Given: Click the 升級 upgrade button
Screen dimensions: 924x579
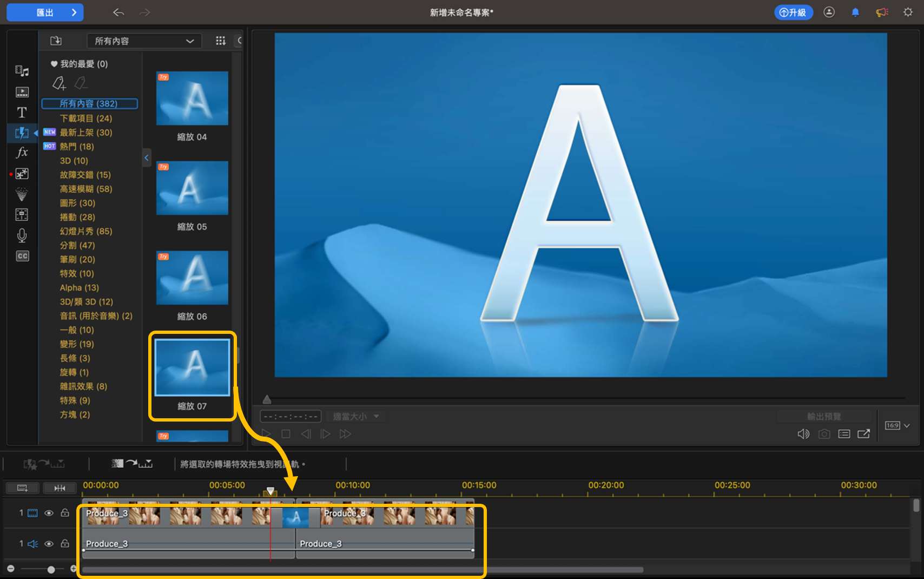Looking at the screenshot, I should (x=793, y=12).
